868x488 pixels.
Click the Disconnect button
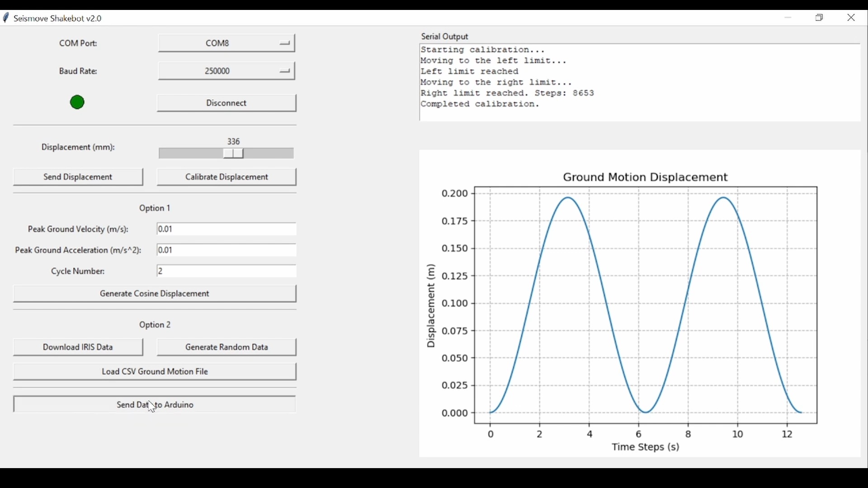226,103
